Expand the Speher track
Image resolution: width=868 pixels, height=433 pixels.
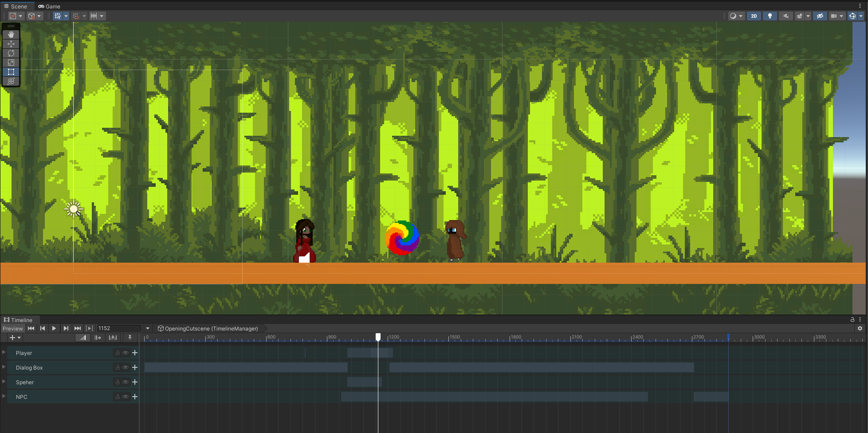tap(4, 382)
